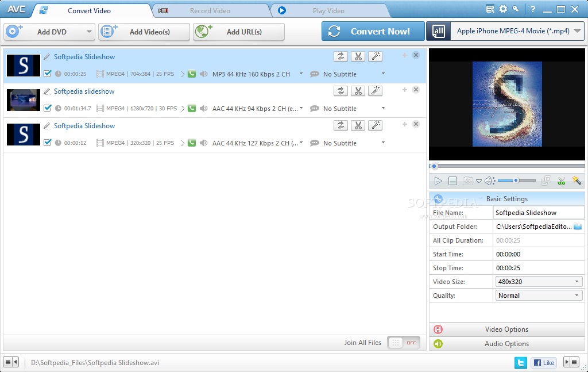Expand Audio Options section
This screenshot has width=588, height=372.
click(506, 343)
